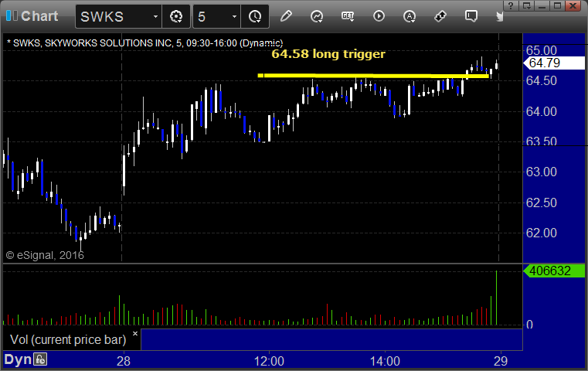The width and height of the screenshot is (588, 371).
Task: Click the 62.00 price axis label
Action: click(x=542, y=233)
